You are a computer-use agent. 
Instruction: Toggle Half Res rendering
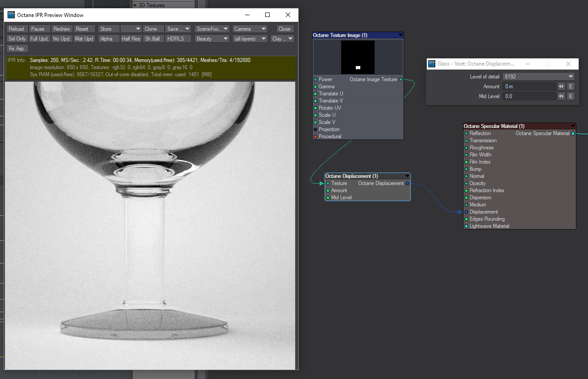(x=131, y=39)
